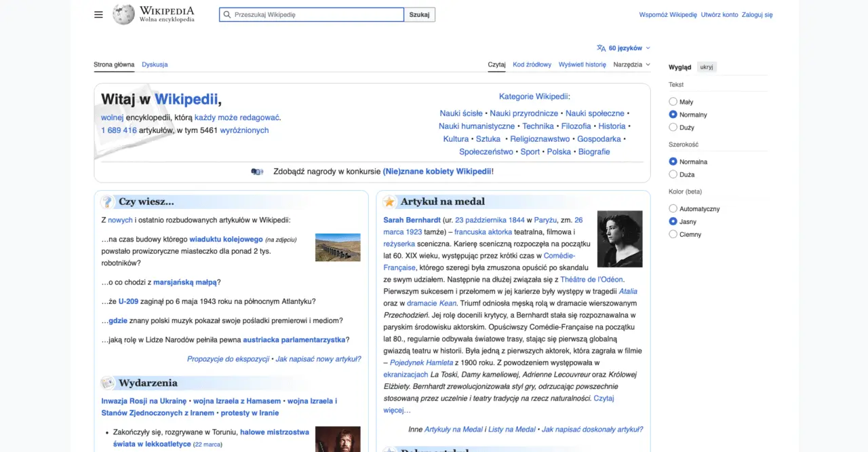Open the Wyświetl historię tab
868x452 pixels.
pos(582,64)
